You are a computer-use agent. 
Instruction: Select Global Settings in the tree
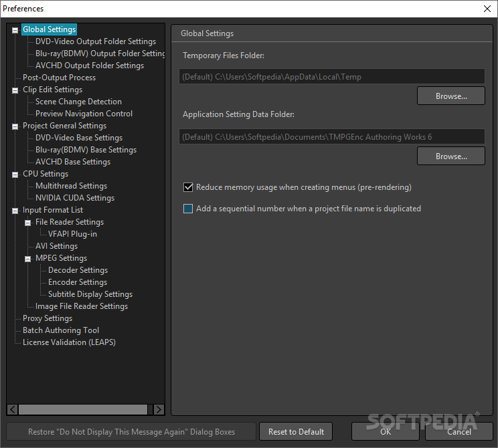pyautogui.click(x=50, y=29)
